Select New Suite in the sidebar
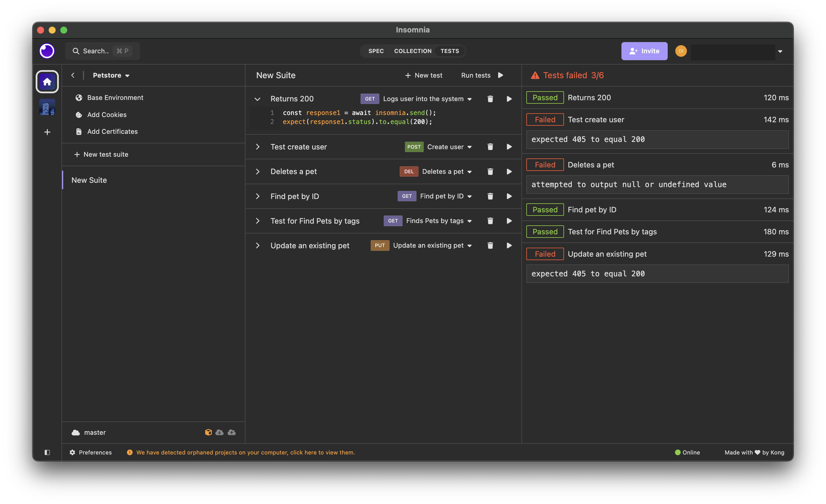This screenshot has height=504, width=826. click(x=154, y=180)
